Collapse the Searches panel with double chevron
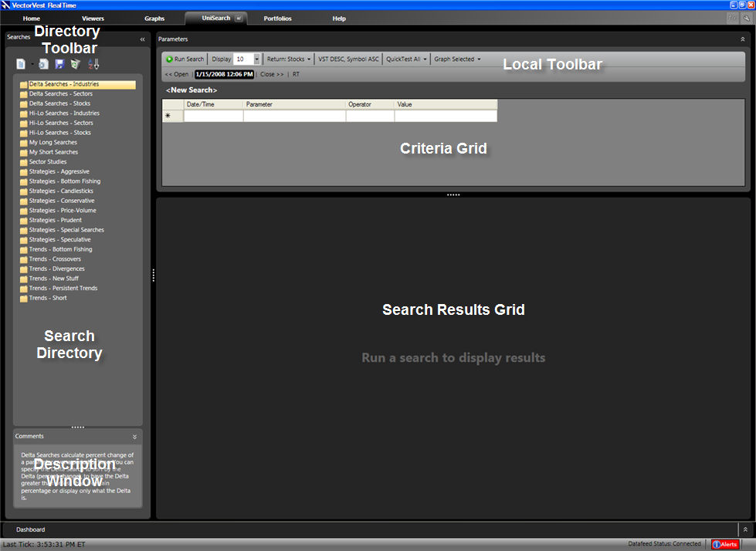 coord(142,39)
